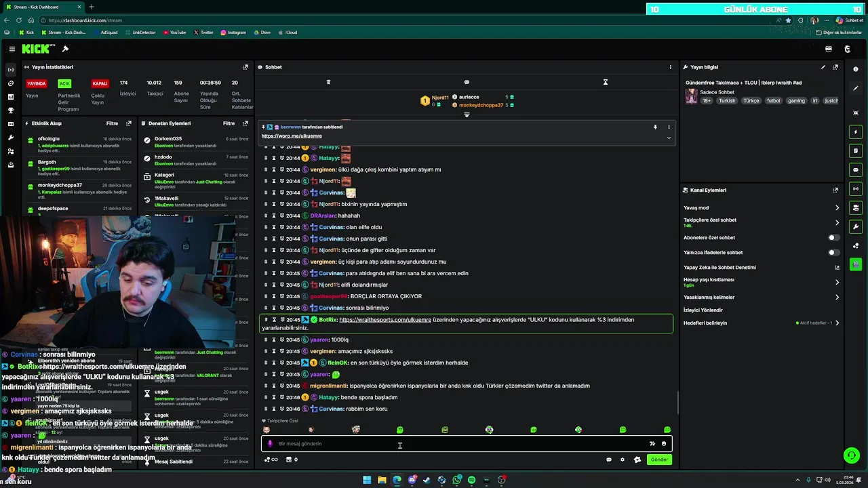Open Windows Start menu on taskbar
Screen dimensions: 868x488
[367, 480]
